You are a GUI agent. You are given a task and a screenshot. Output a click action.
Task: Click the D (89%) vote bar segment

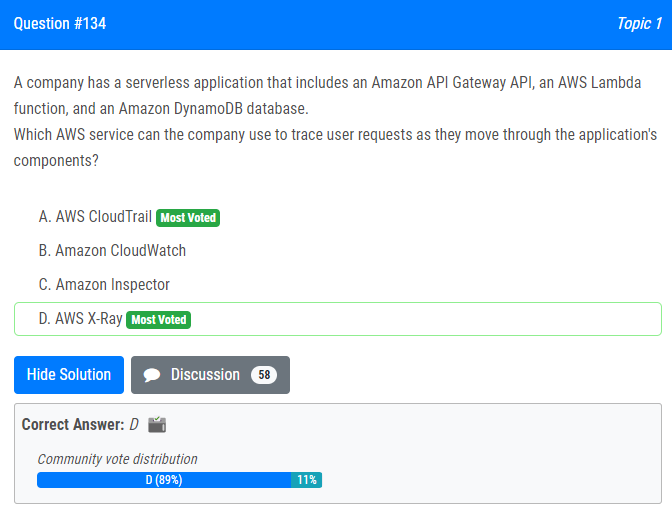click(164, 480)
